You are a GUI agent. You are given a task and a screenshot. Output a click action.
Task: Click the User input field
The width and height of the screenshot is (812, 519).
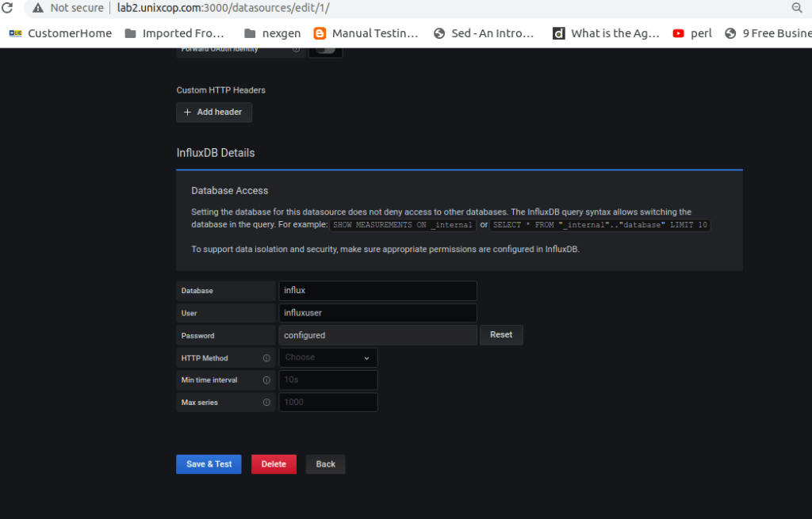tap(377, 313)
